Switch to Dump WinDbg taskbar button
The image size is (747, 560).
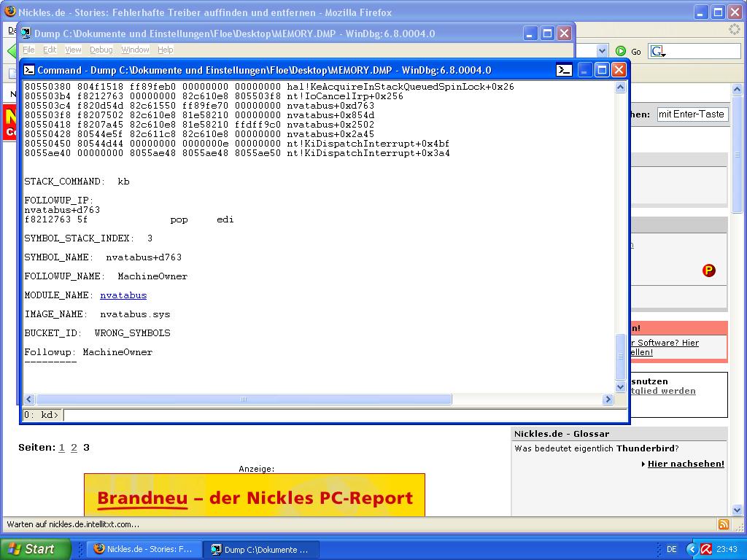(x=260, y=549)
